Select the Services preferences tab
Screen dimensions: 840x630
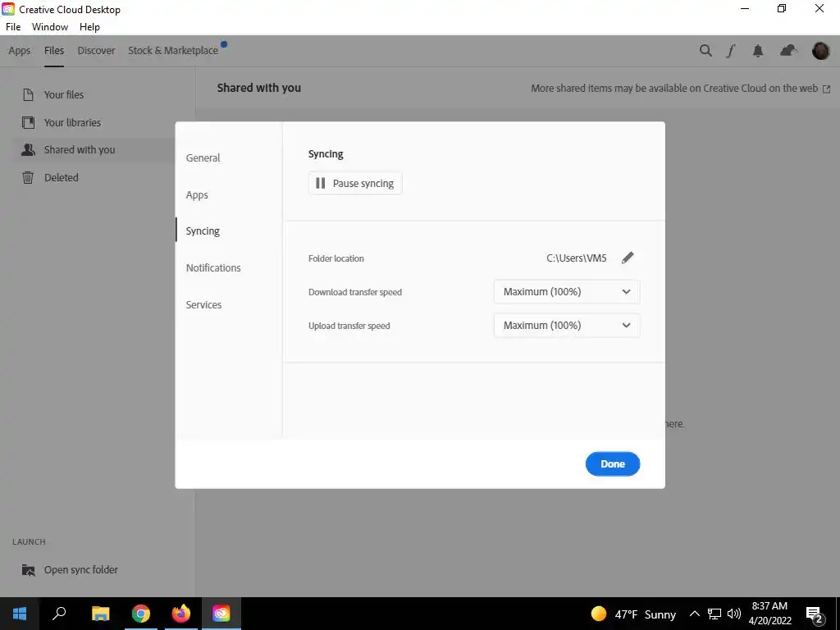(203, 305)
